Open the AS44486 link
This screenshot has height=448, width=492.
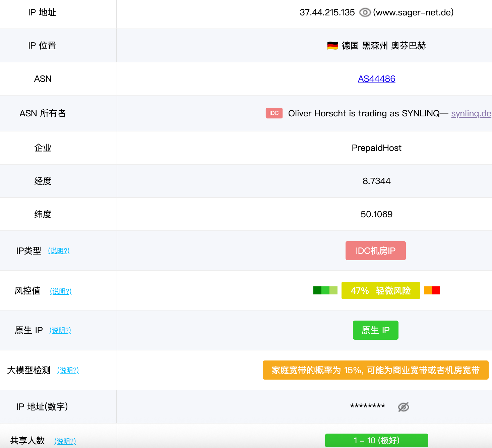[376, 79]
